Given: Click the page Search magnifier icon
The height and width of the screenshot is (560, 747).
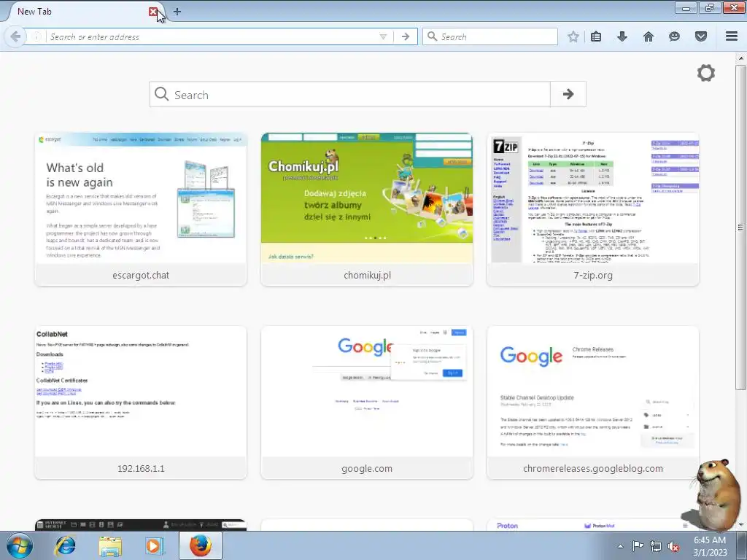Looking at the screenshot, I should point(161,94).
